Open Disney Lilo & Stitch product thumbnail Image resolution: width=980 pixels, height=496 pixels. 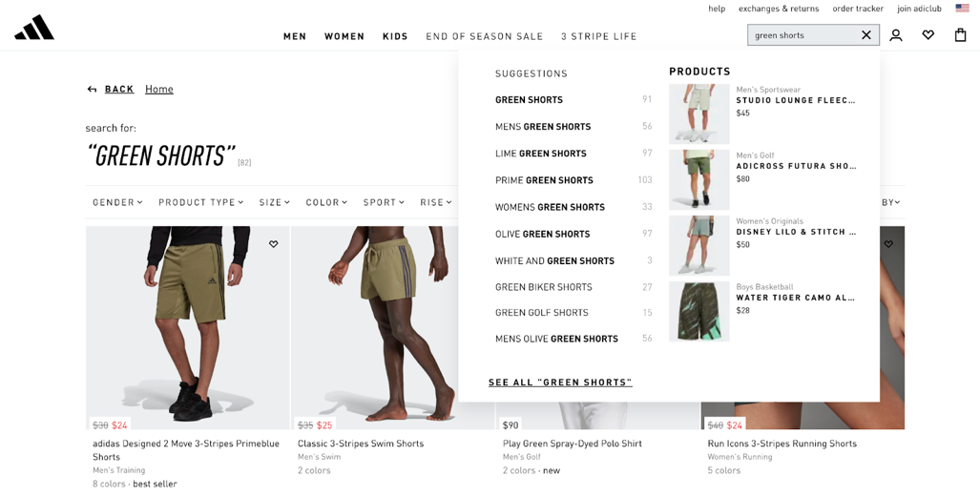tap(699, 245)
